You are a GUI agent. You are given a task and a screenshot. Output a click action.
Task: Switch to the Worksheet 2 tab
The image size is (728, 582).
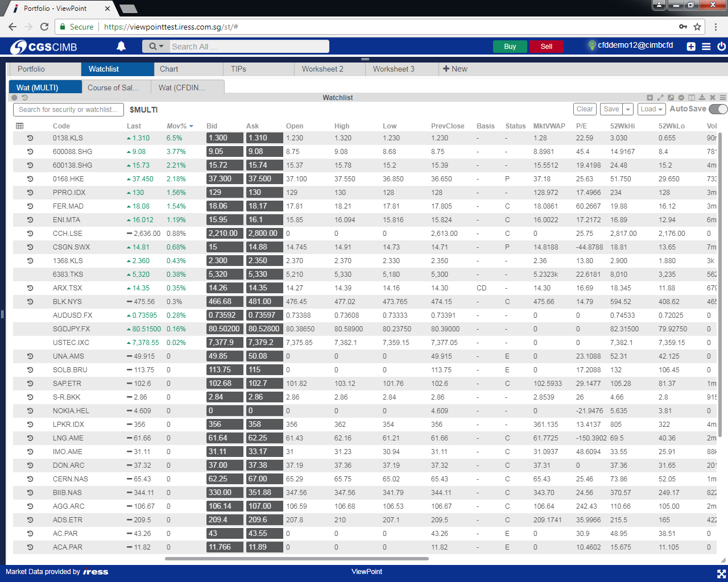[330, 69]
